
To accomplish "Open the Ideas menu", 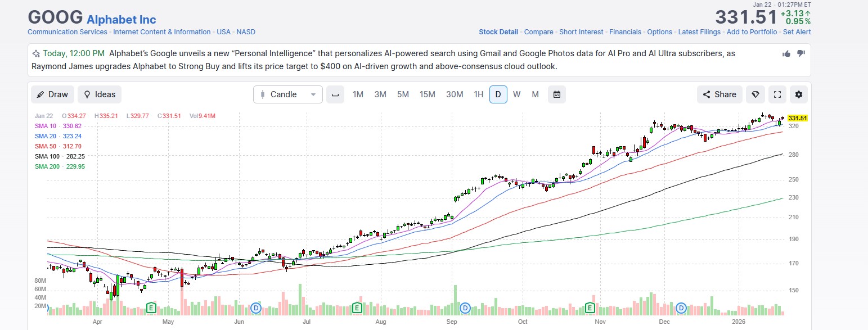I will coord(100,94).
